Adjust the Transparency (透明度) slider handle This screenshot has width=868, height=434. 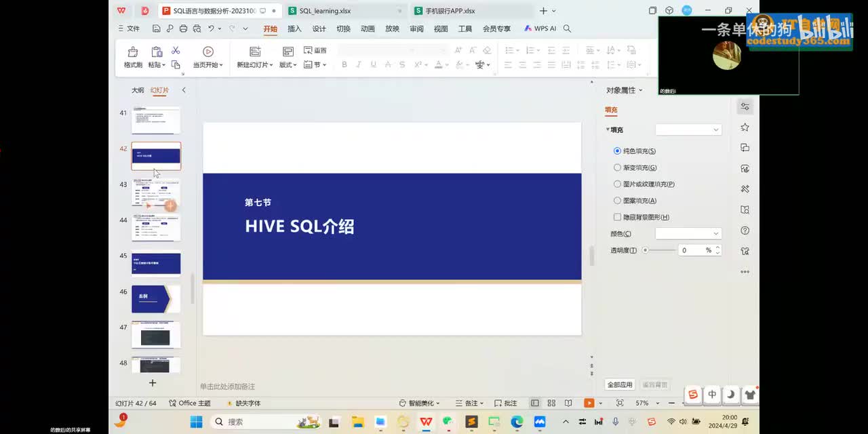point(645,250)
